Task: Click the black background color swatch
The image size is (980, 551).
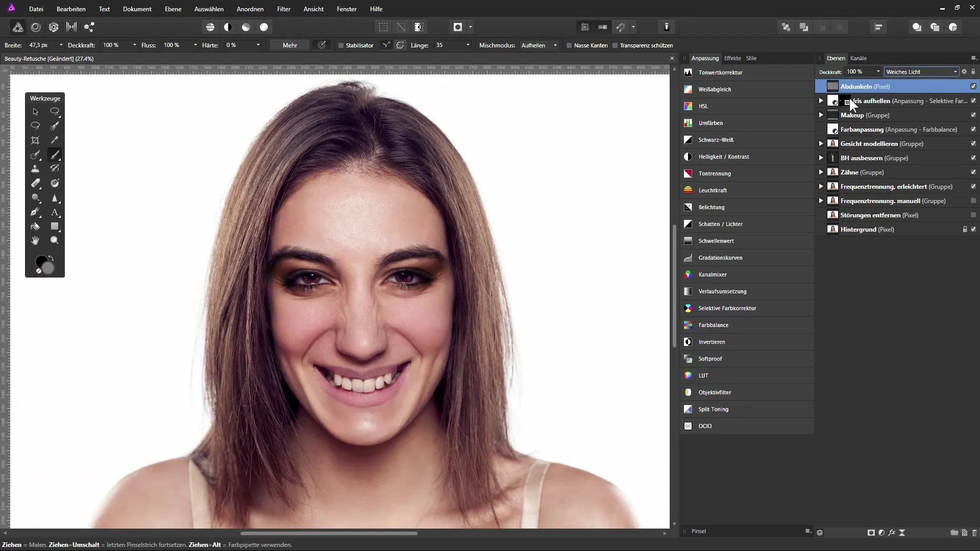Action: [40, 261]
